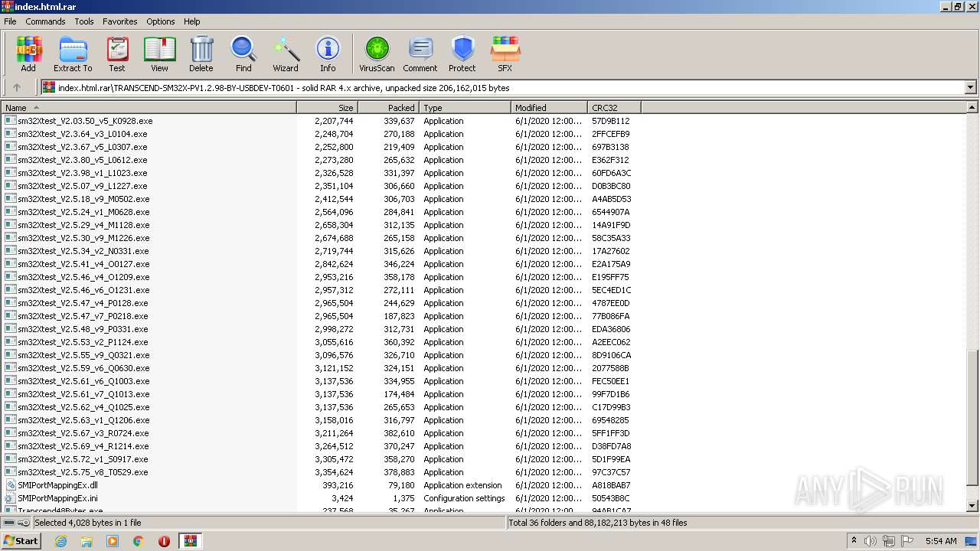Click the vertical scrollbar down arrow
This screenshot has height=551, width=980.
tap(972, 506)
